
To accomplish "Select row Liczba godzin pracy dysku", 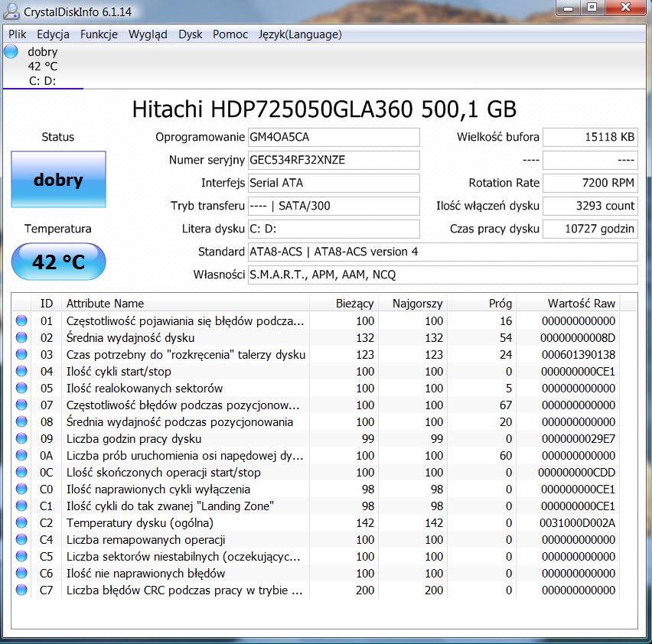I will pos(315,439).
